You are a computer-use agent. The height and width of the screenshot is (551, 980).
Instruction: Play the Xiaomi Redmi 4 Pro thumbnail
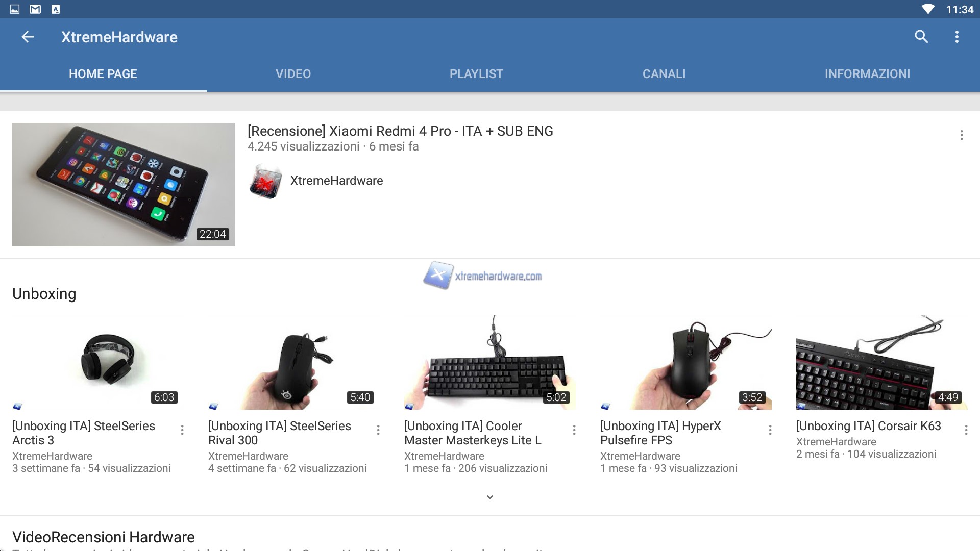[x=124, y=185]
